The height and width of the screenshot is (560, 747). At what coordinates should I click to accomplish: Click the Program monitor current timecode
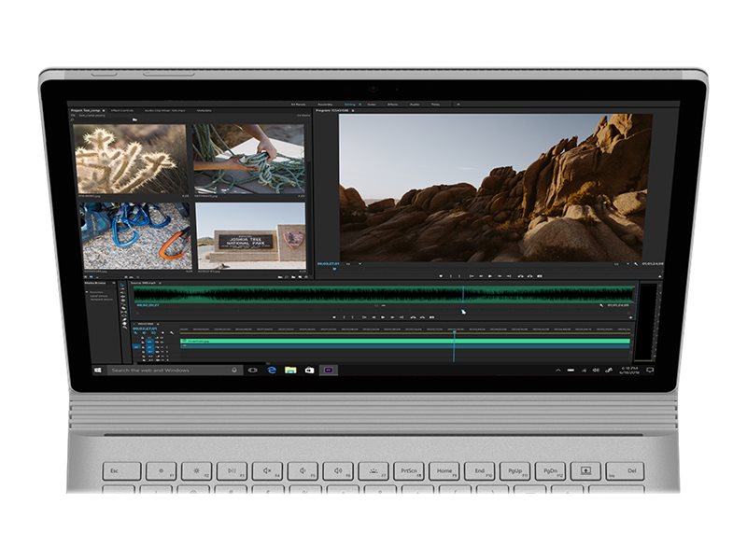pyautogui.click(x=329, y=264)
